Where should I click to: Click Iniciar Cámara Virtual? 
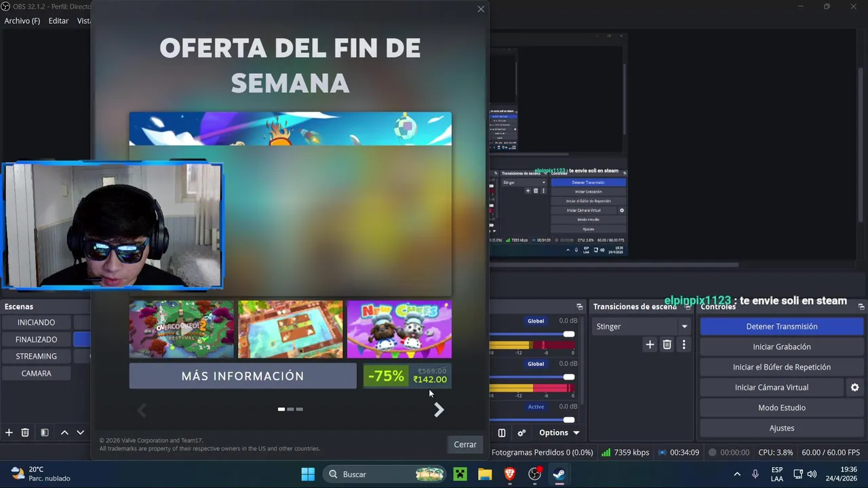point(772,388)
